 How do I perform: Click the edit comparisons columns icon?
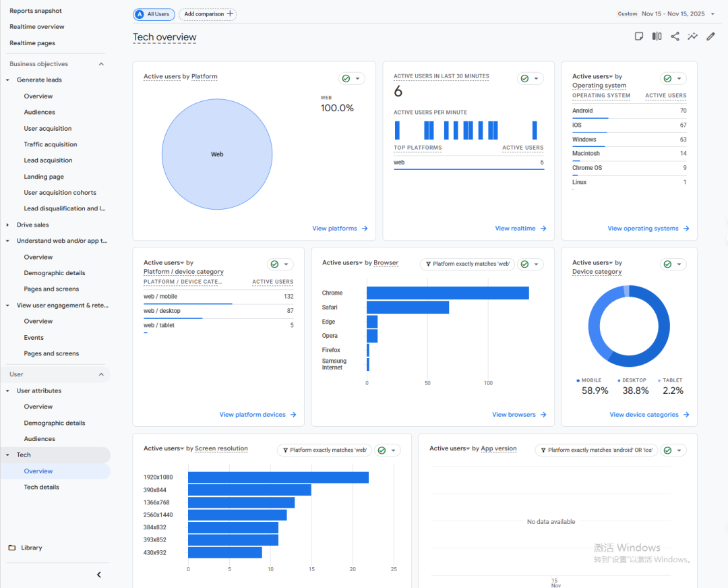[x=657, y=36]
